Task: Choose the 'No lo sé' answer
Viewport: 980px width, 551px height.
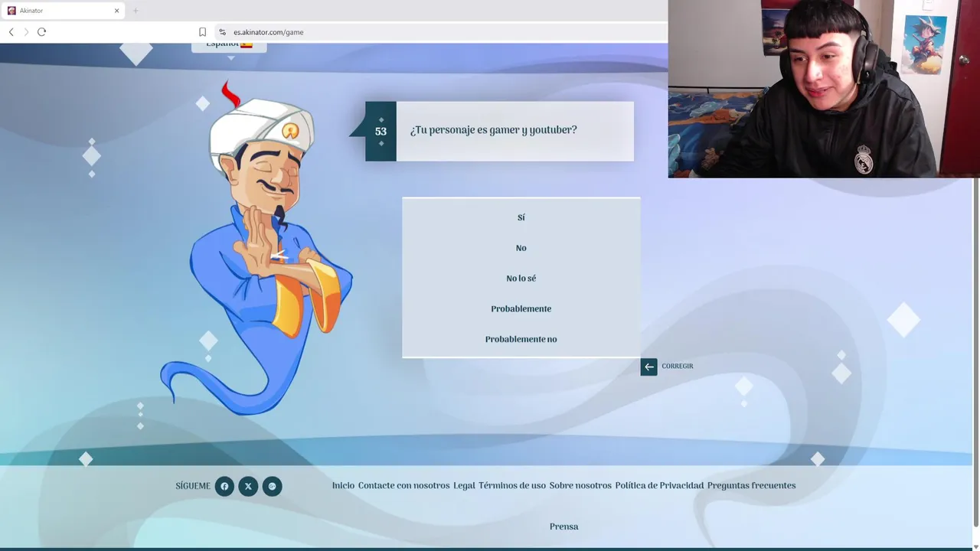Action: click(x=521, y=279)
